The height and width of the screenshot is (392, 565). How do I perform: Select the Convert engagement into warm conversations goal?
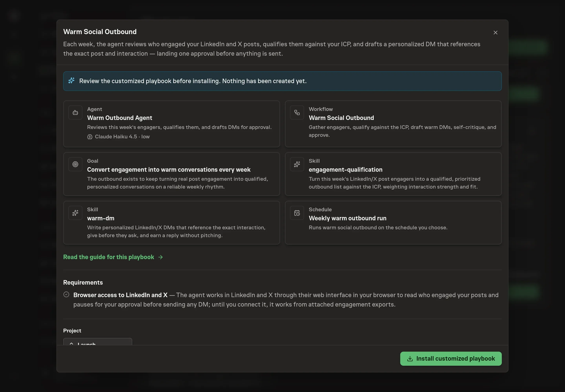171,174
